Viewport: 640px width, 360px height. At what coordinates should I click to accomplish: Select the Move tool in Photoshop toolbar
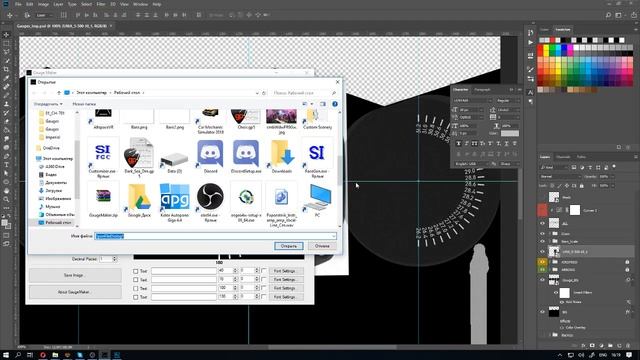point(6,35)
